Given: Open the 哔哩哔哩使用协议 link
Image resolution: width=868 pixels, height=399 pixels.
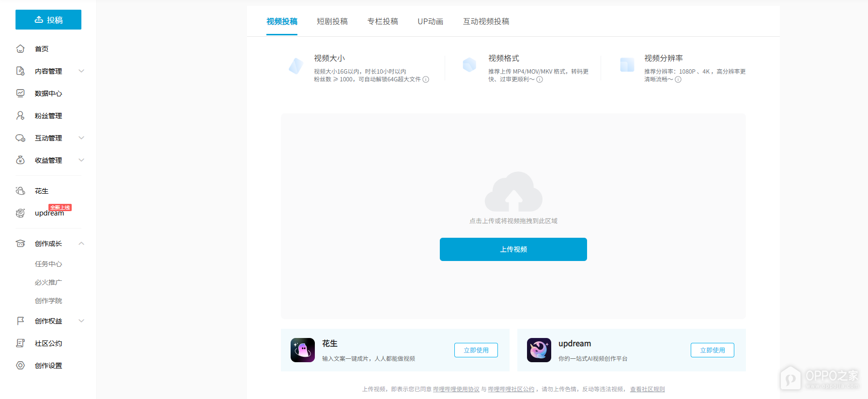Looking at the screenshot, I should [x=456, y=389].
